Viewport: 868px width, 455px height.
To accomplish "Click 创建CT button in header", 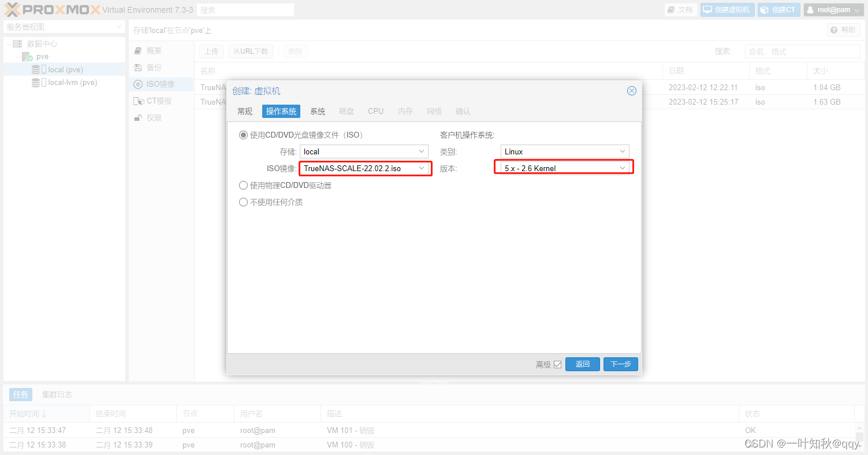I will point(778,10).
